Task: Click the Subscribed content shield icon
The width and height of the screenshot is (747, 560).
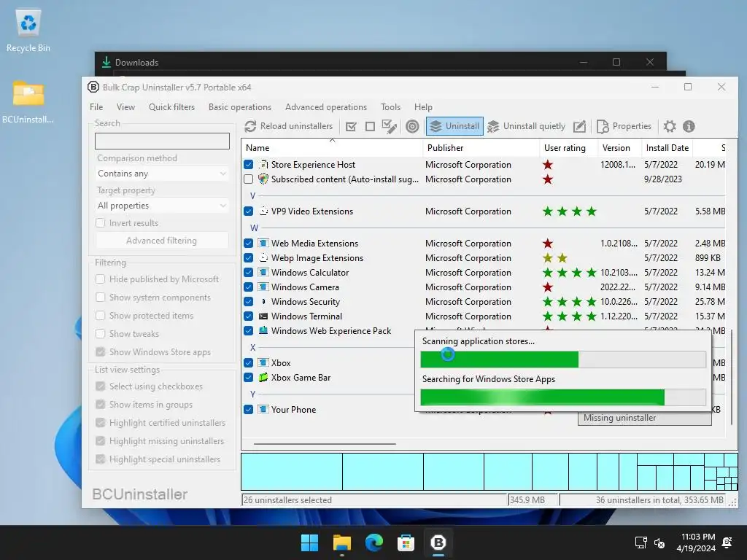Action: click(x=263, y=179)
